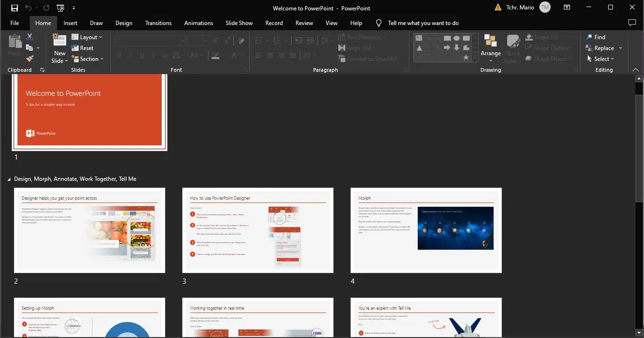The height and width of the screenshot is (338, 644).
Task: Expand the shapes gallery More arrow
Action: (x=475, y=58)
